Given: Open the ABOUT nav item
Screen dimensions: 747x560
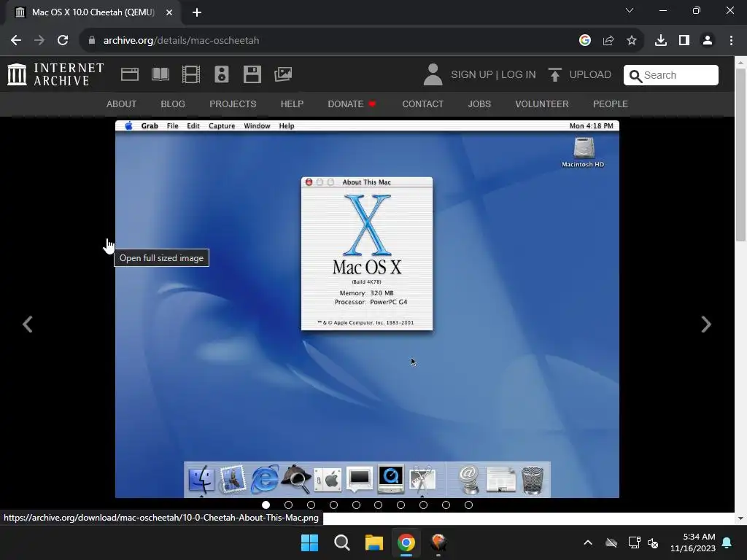Looking at the screenshot, I should coord(122,104).
